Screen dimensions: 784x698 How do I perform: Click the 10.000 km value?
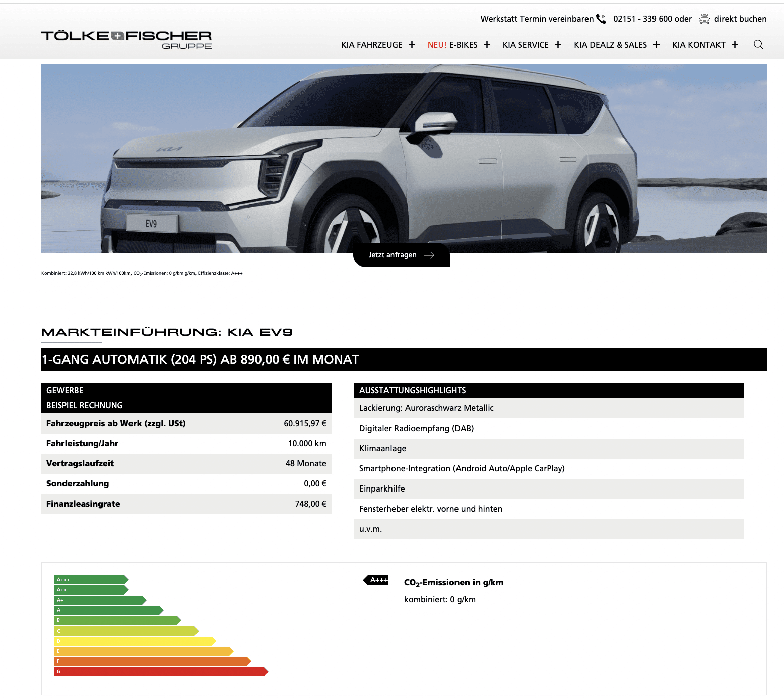click(307, 443)
